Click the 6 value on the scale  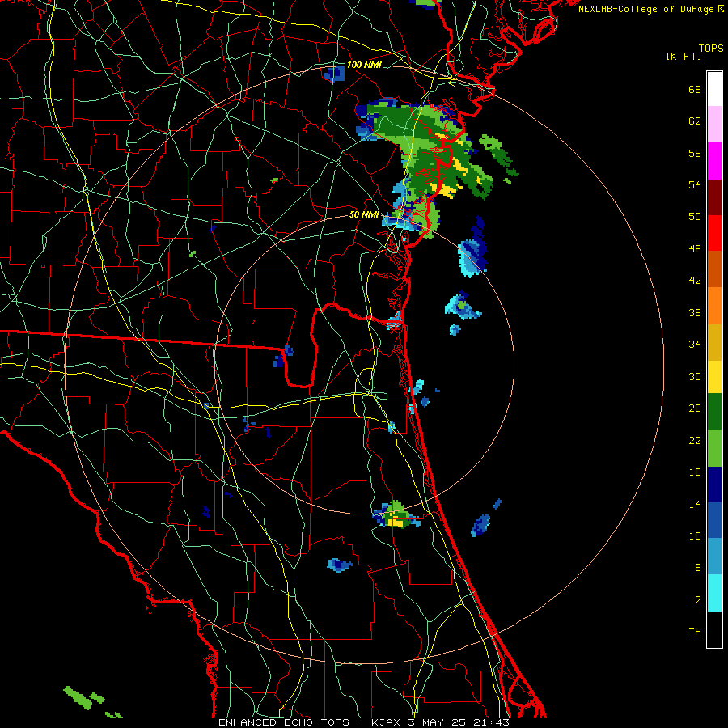[x=698, y=568]
